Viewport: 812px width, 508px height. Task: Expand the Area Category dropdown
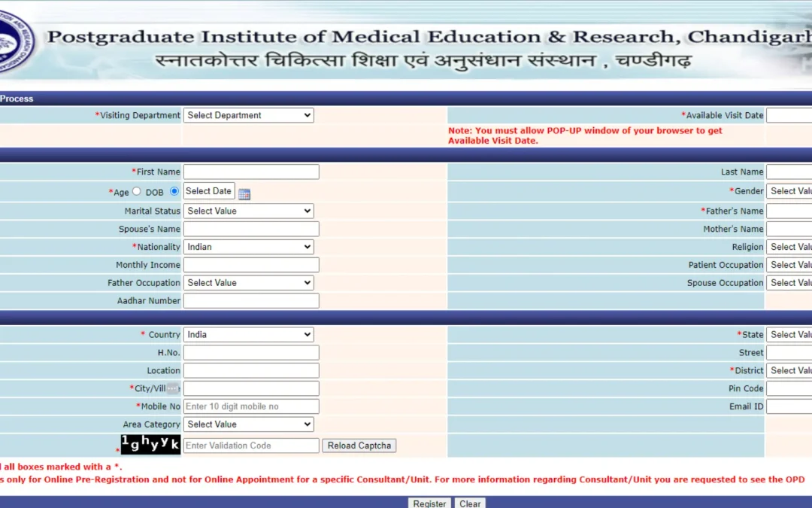pos(249,424)
